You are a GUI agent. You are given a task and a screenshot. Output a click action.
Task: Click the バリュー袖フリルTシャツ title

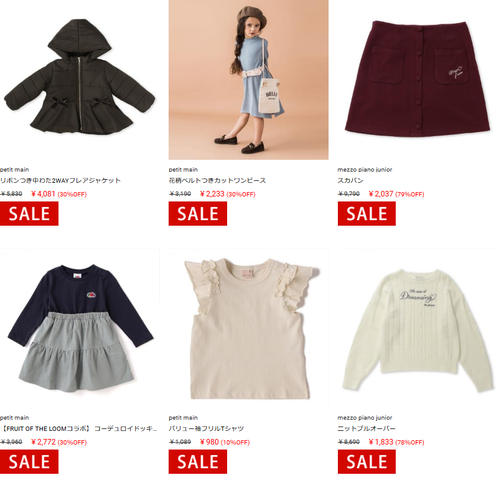tap(206, 429)
